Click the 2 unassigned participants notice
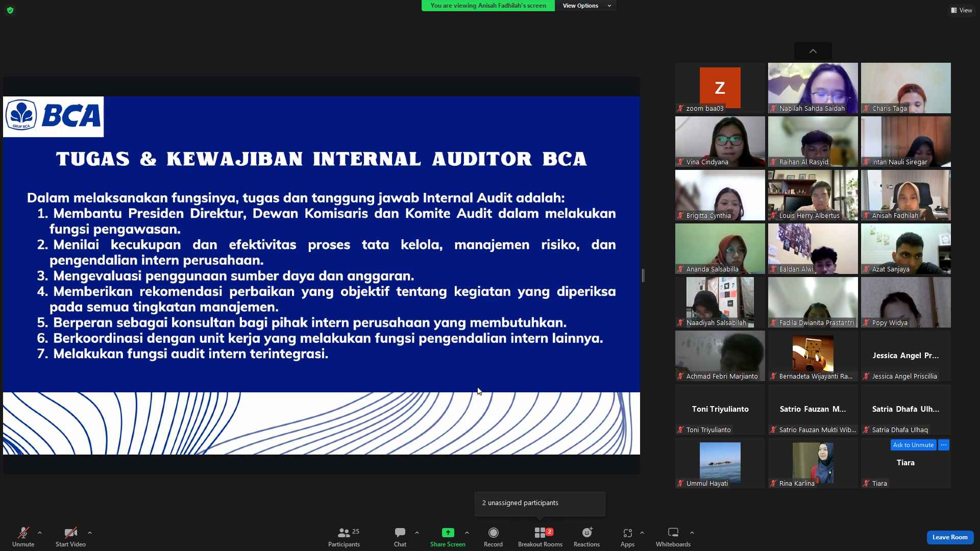The image size is (980, 551). [540, 503]
